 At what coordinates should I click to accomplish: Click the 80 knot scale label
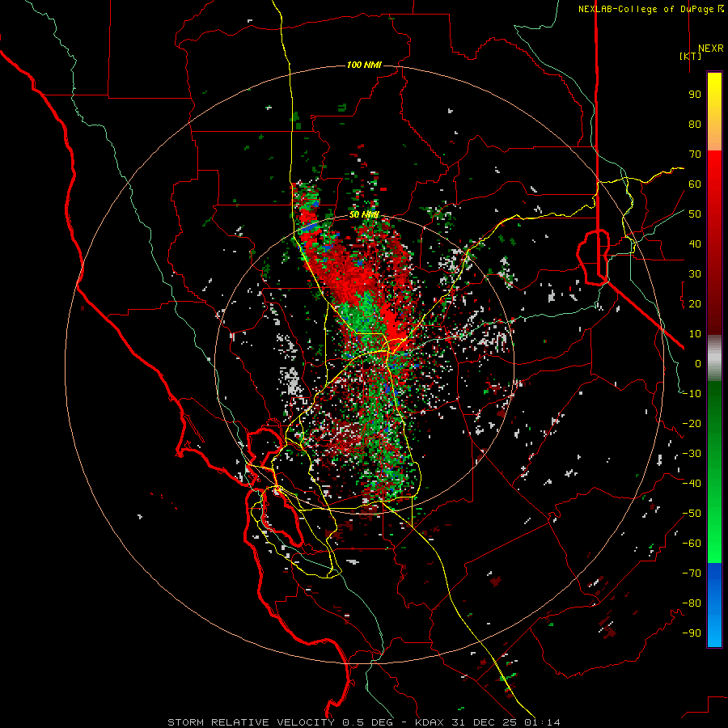[x=695, y=124]
